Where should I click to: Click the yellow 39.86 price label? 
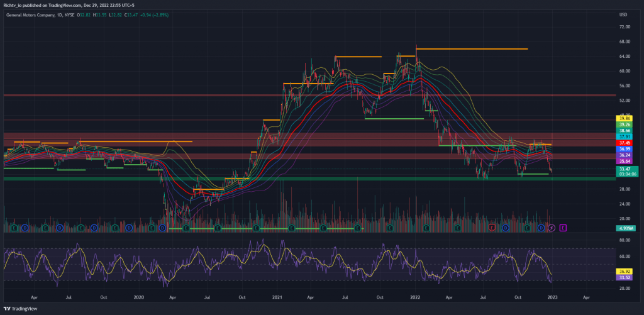coord(625,117)
